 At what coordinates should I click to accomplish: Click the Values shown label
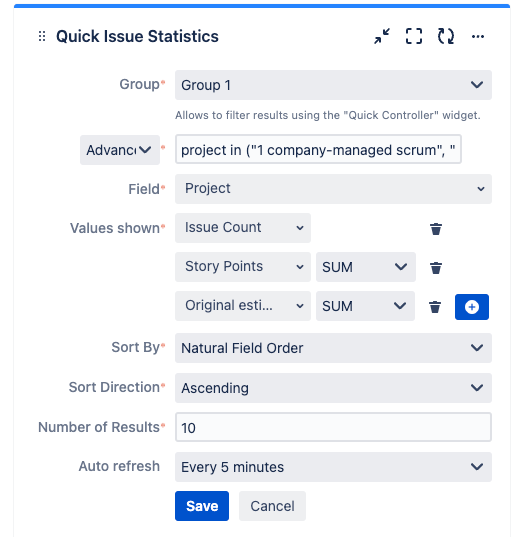click(x=115, y=228)
